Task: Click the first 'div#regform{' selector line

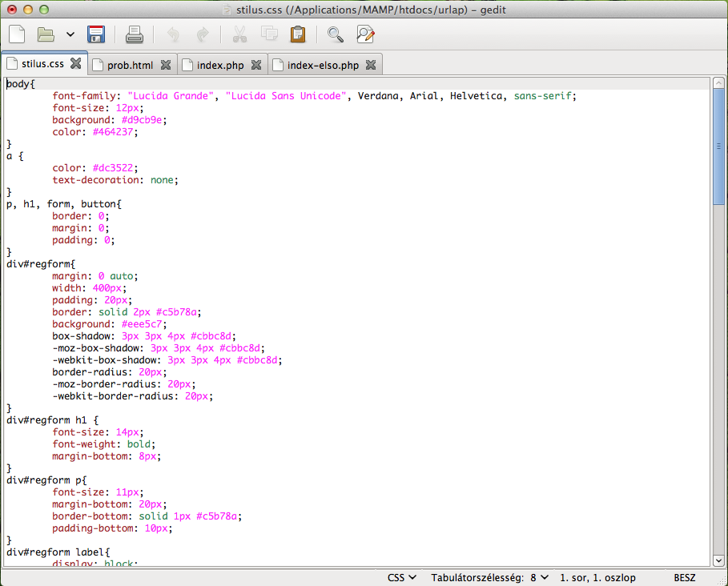Action: [x=41, y=264]
